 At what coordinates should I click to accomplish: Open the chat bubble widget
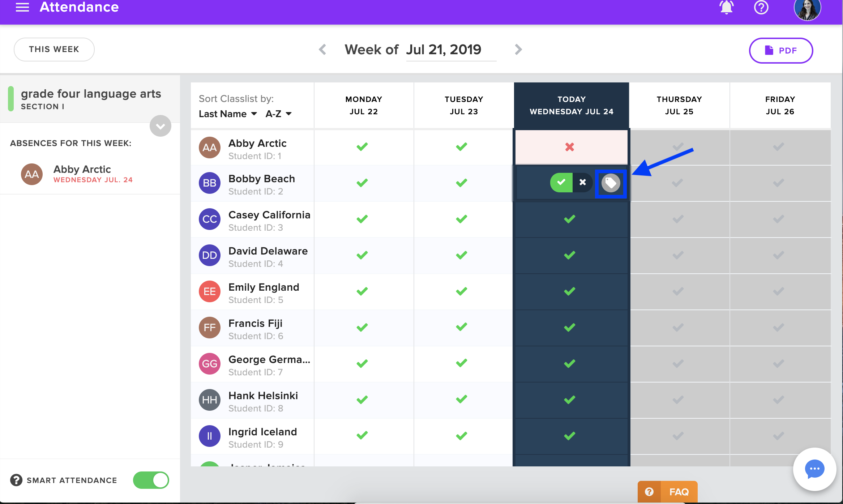pos(814,469)
